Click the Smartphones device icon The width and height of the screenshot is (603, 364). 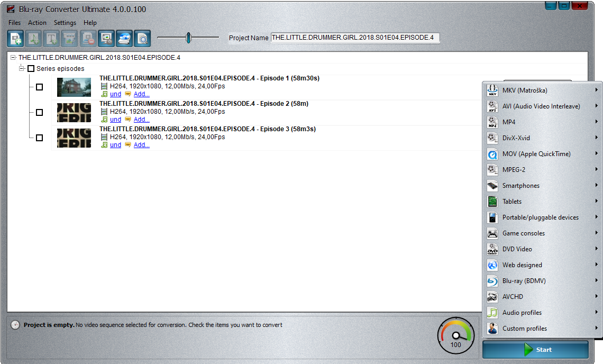(492, 186)
